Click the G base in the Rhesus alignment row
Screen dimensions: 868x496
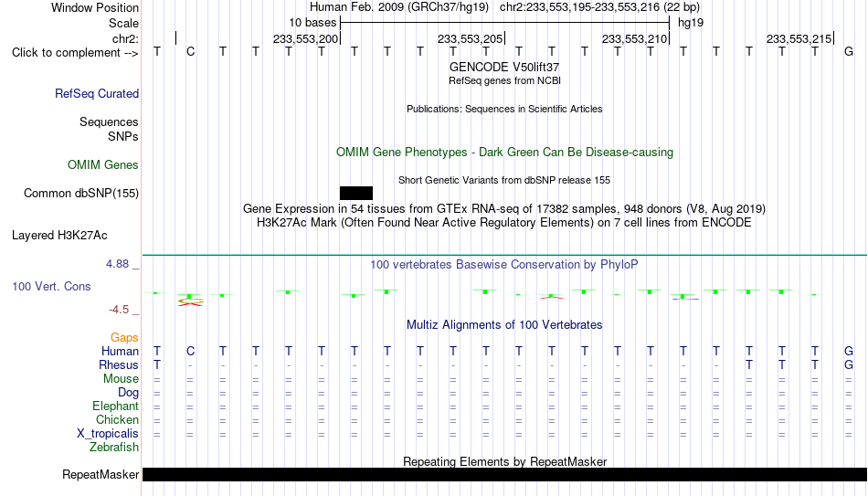(849, 364)
